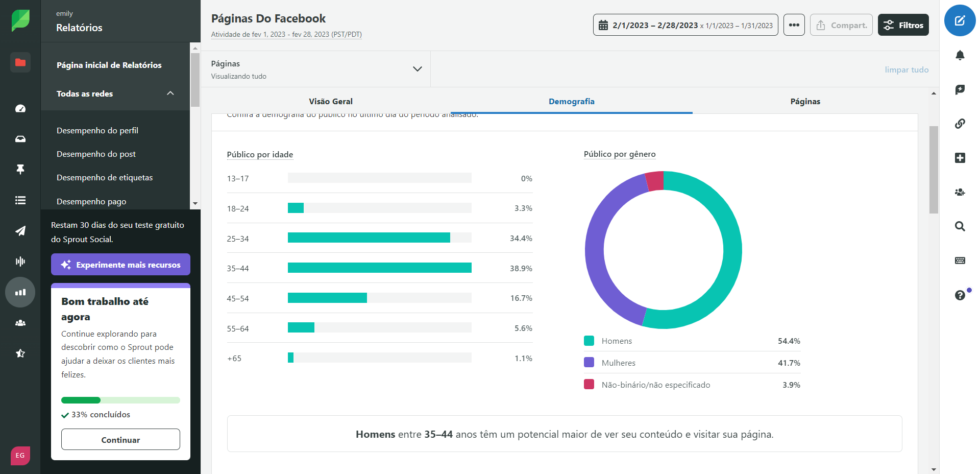This screenshot has height=474, width=980.
Task: Toggle Homens in the gender chart legend
Action: [617, 341]
